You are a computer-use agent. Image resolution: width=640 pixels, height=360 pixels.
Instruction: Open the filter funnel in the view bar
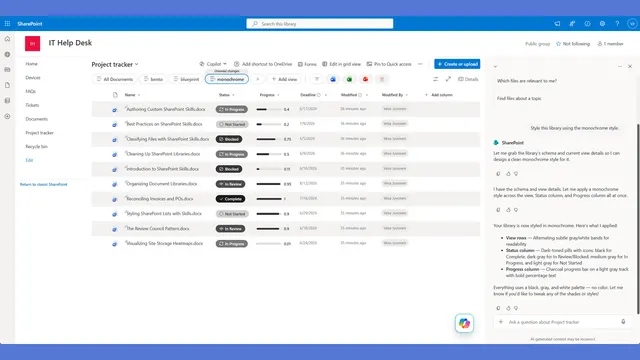click(x=317, y=79)
